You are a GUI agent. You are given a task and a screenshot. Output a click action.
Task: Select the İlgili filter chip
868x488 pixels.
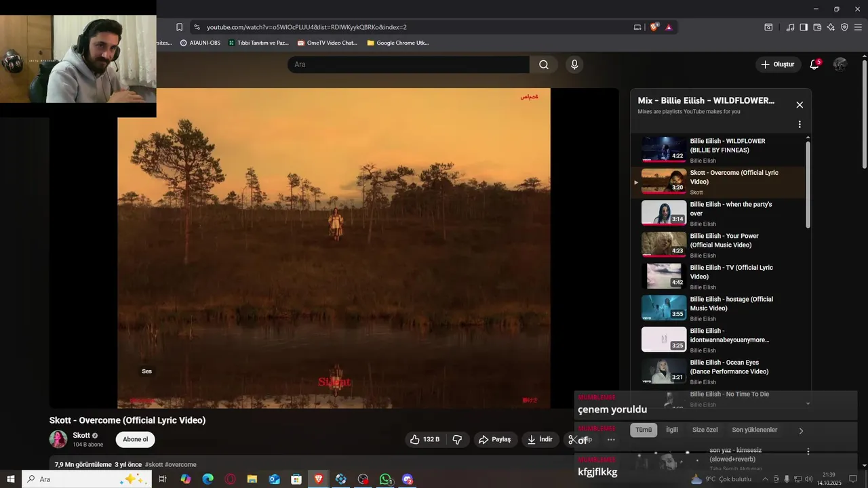point(672,430)
